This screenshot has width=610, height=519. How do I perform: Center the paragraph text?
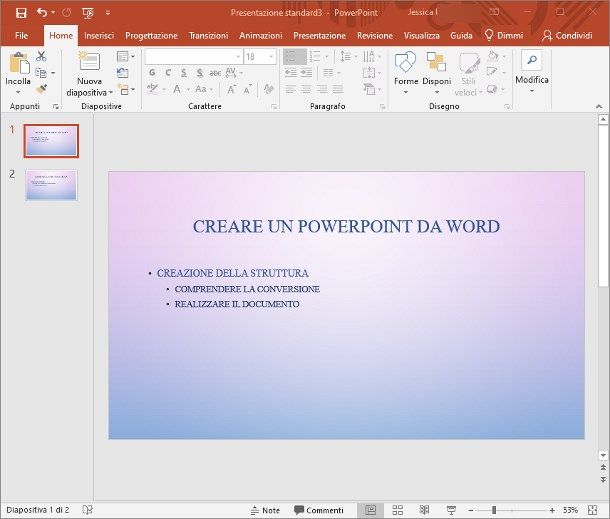point(307,89)
